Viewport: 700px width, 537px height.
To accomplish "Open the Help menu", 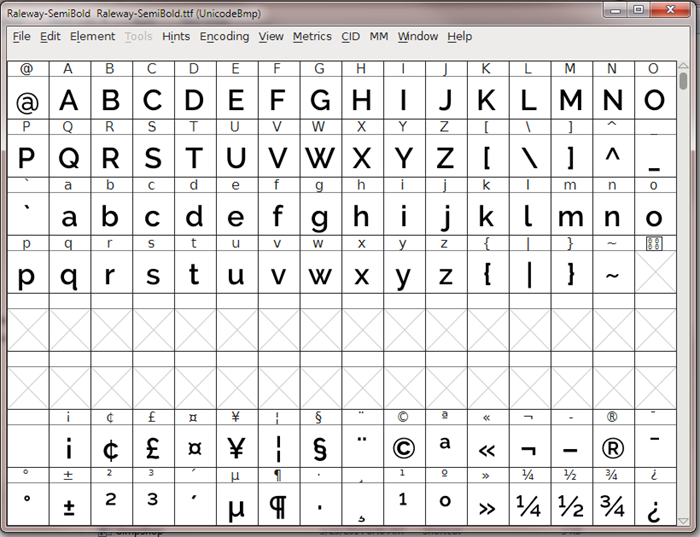I will click(459, 37).
